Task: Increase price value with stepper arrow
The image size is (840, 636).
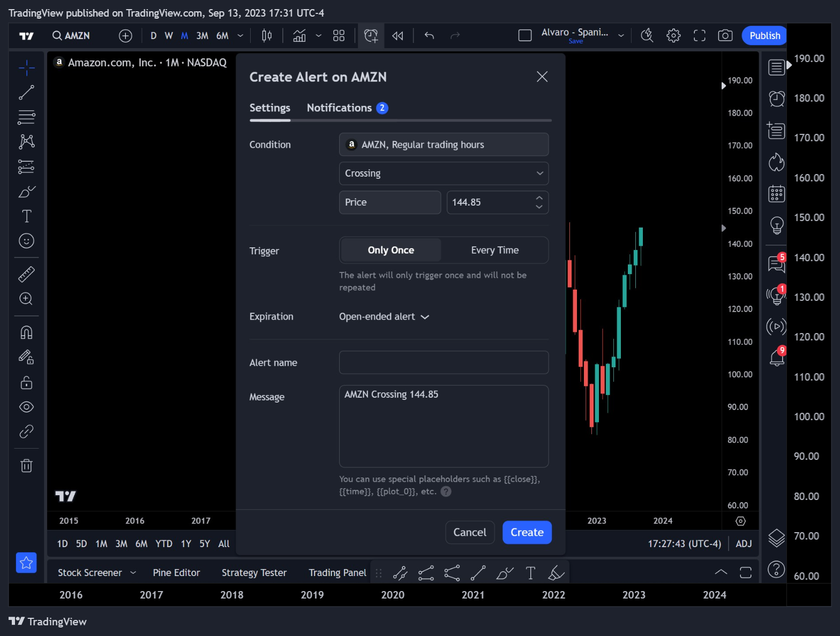Action: pos(539,198)
